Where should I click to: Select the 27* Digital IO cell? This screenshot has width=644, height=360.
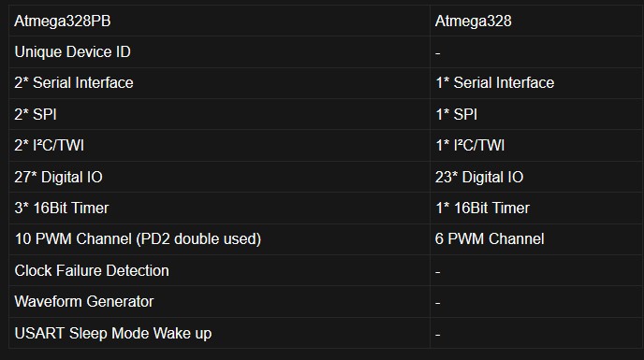(219, 177)
